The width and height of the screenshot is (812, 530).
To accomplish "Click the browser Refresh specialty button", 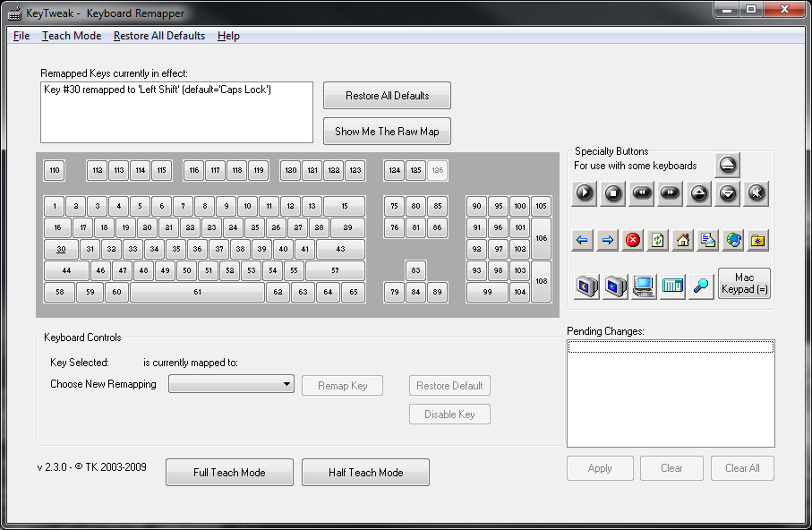I will (x=658, y=241).
